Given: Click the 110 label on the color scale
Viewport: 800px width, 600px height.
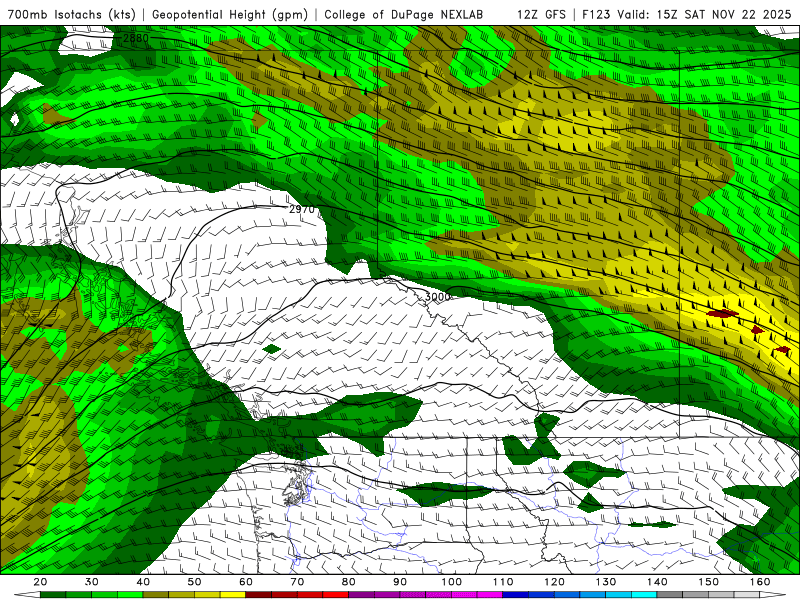Looking at the screenshot, I should (503, 582).
